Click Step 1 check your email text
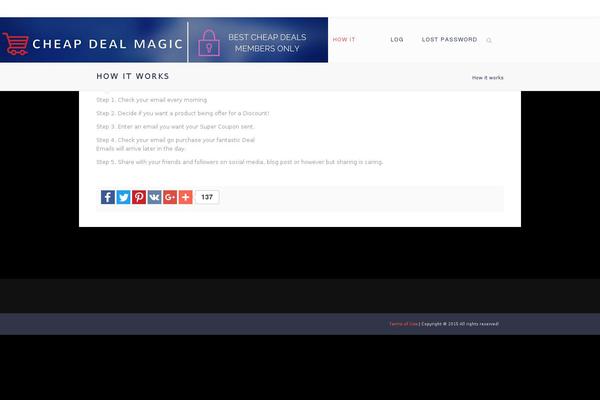This screenshot has width=600, height=400. click(152, 100)
